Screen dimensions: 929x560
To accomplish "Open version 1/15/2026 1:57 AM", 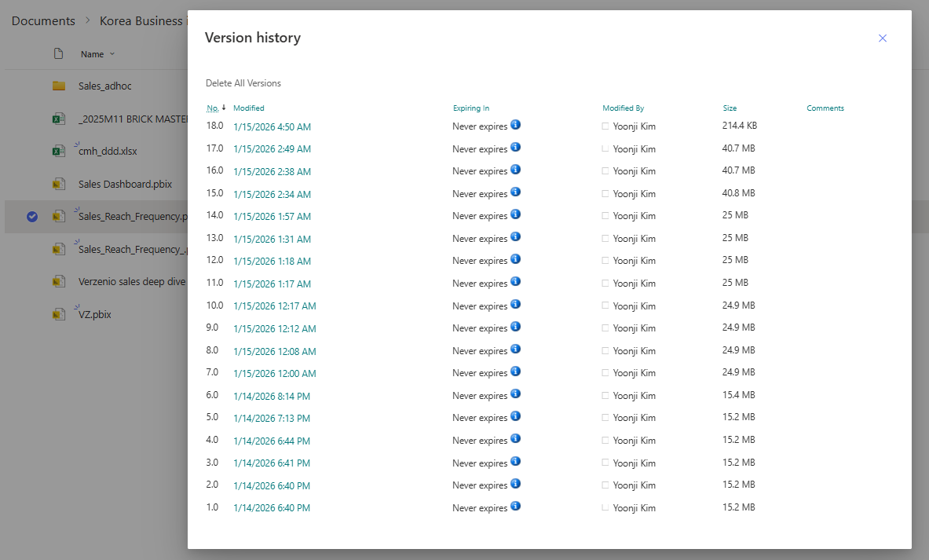I will tap(272, 216).
